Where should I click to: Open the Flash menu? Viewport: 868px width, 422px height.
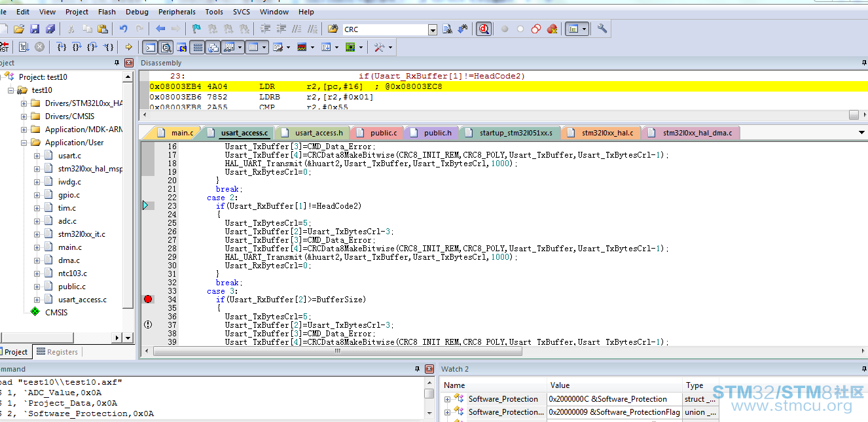tap(107, 12)
